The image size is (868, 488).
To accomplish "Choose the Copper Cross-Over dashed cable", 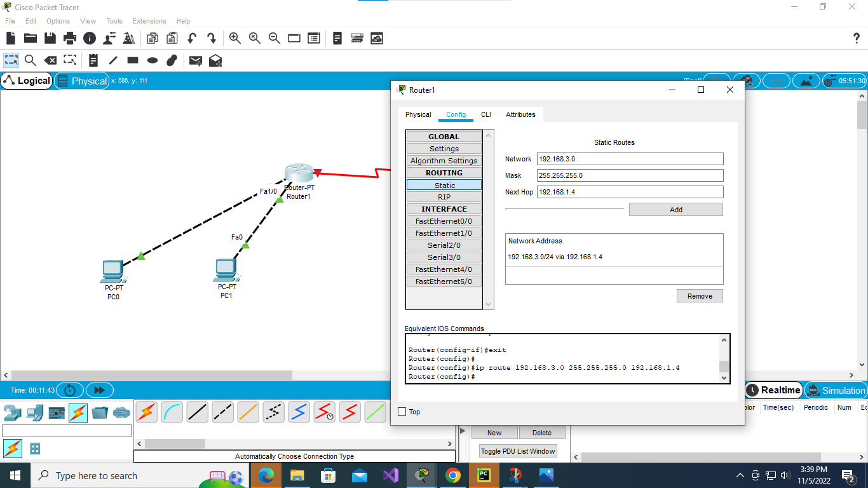I will point(223,412).
